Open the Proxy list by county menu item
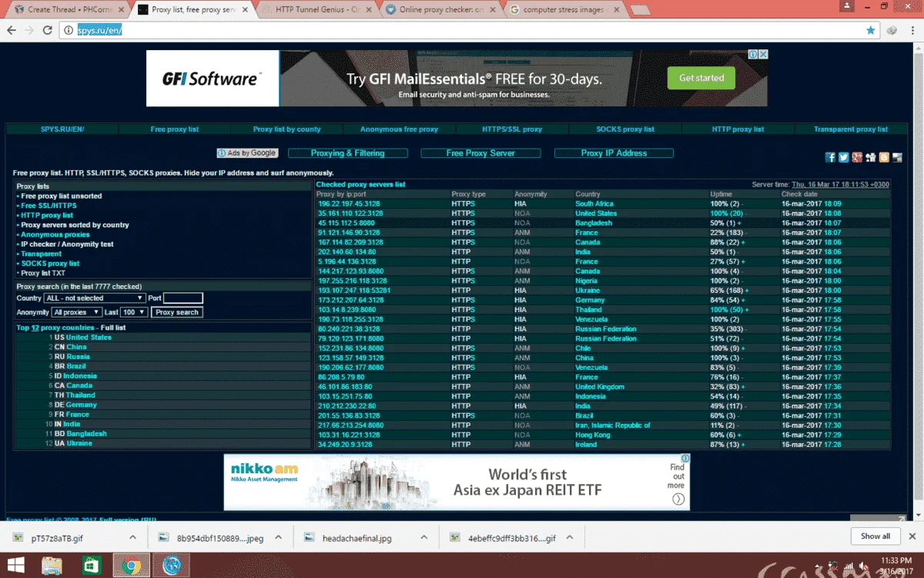924x578 pixels. [287, 129]
